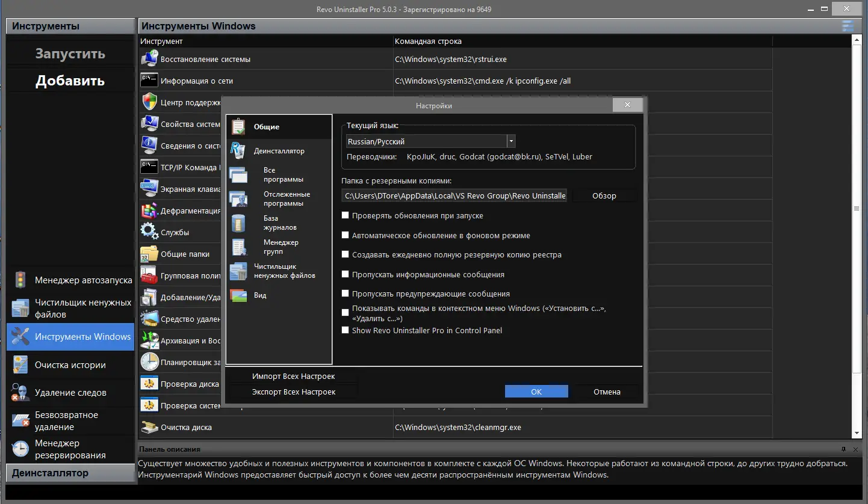Select the Службы gears icon
Screen dimensions: 868x504
coord(149,232)
